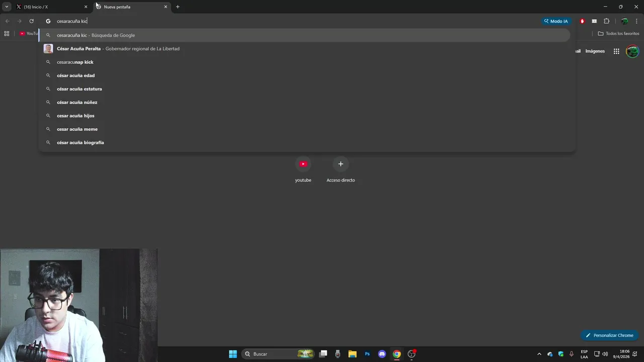
Task: Open the YouTube bookmark in bookmarks bar
Action: pos(29,34)
